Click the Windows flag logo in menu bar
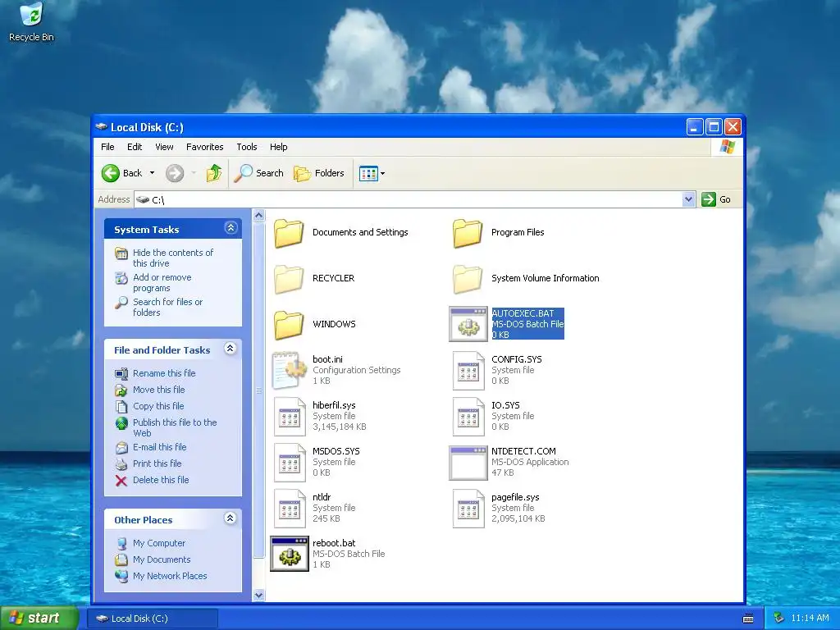This screenshot has width=840, height=630. pyautogui.click(x=727, y=147)
